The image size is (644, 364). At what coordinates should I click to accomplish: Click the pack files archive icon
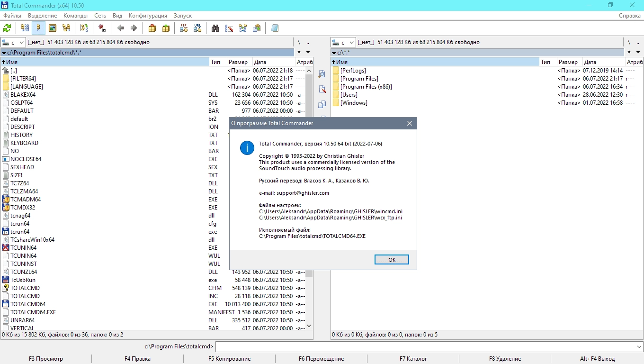pos(152,28)
